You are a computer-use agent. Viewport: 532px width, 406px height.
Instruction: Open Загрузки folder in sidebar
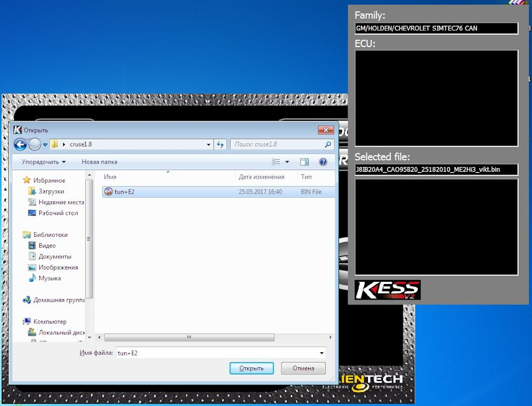(x=51, y=191)
